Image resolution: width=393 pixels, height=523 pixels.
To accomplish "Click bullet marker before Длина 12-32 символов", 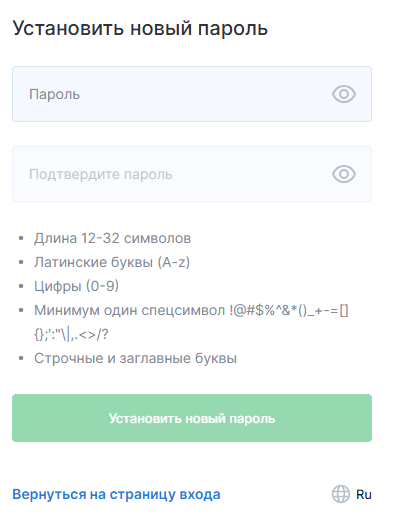I will (21, 238).
